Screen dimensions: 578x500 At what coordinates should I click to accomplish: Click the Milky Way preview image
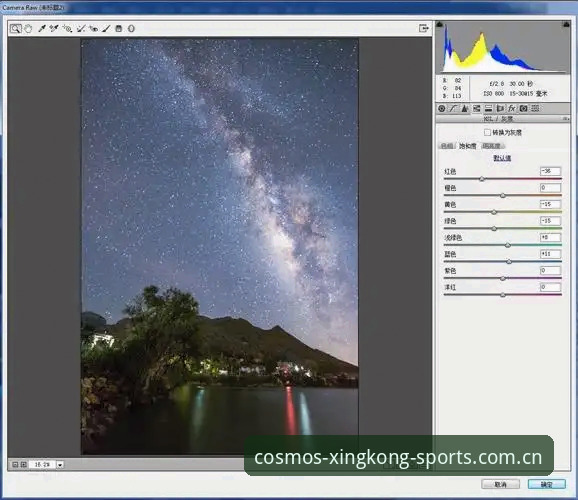pyautogui.click(x=219, y=246)
